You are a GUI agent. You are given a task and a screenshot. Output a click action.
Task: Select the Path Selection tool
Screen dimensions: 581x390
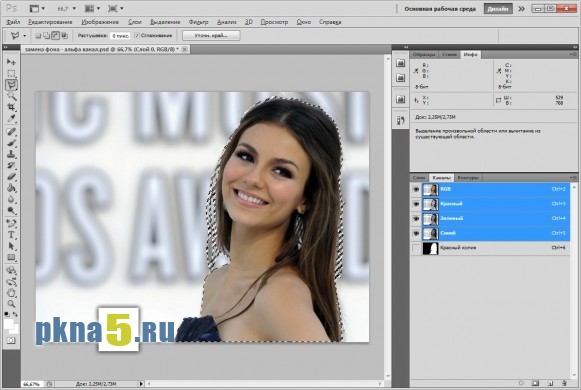pyautogui.click(x=11, y=246)
